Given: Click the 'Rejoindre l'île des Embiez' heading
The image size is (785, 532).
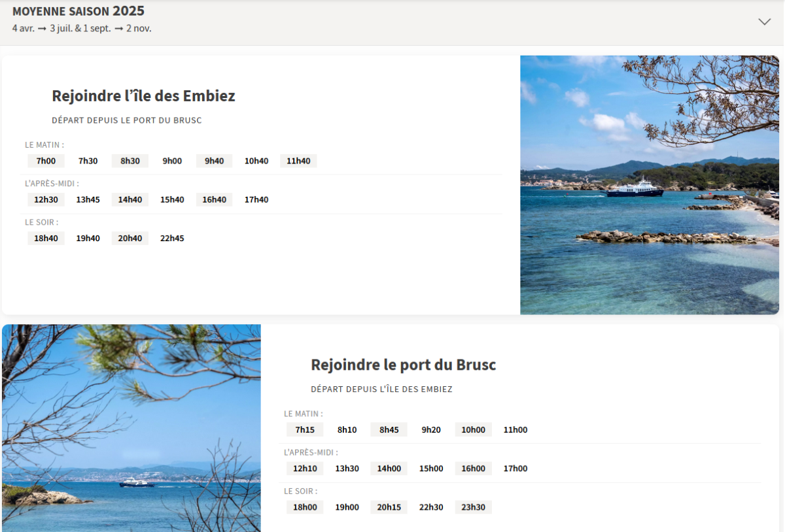Looking at the screenshot, I should [x=143, y=96].
